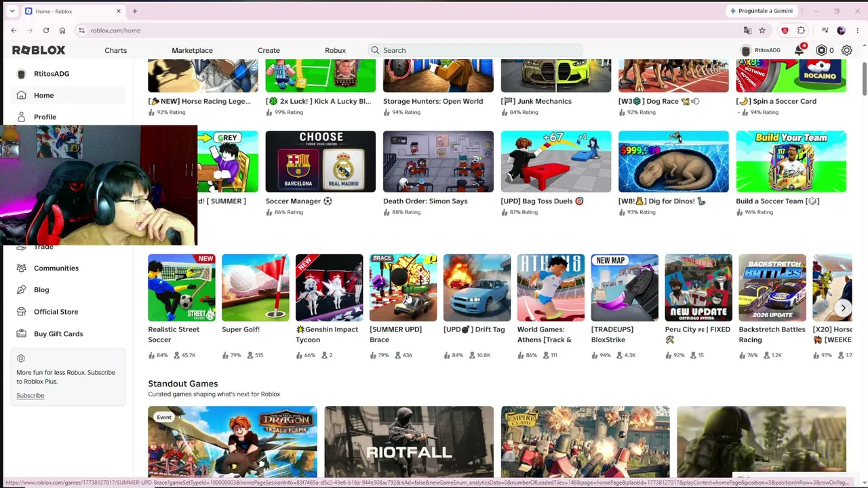Open the Super Golf! thumbnail
868x488 pixels.
256,287
